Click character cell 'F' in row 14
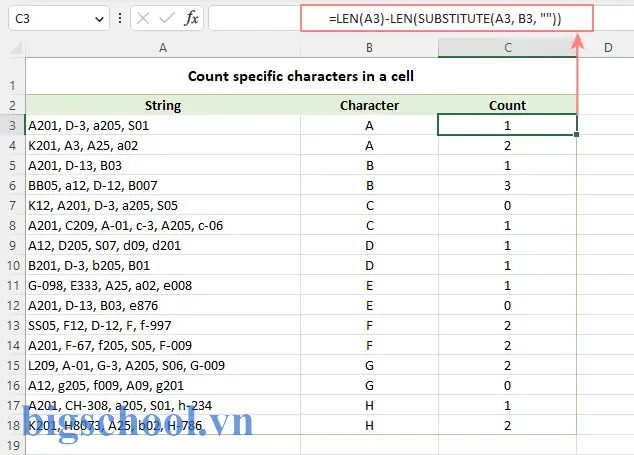634x455 pixels. 369,345
